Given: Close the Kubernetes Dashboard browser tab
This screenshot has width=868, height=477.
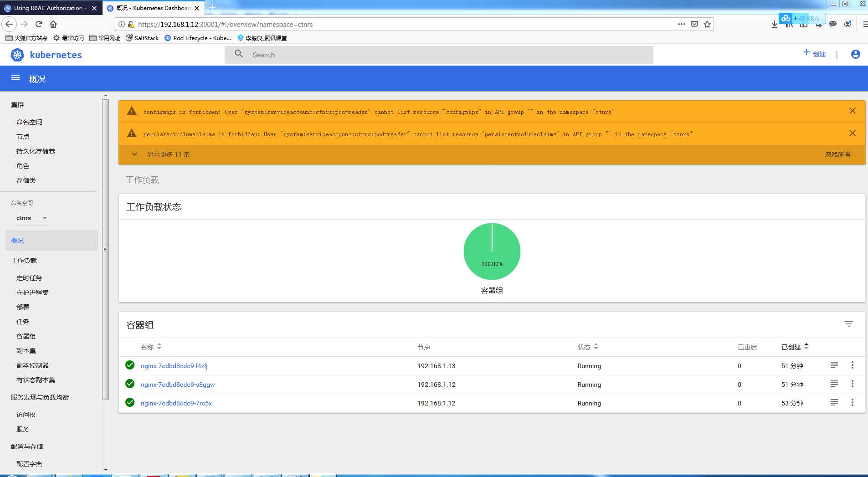Looking at the screenshot, I should (x=197, y=8).
